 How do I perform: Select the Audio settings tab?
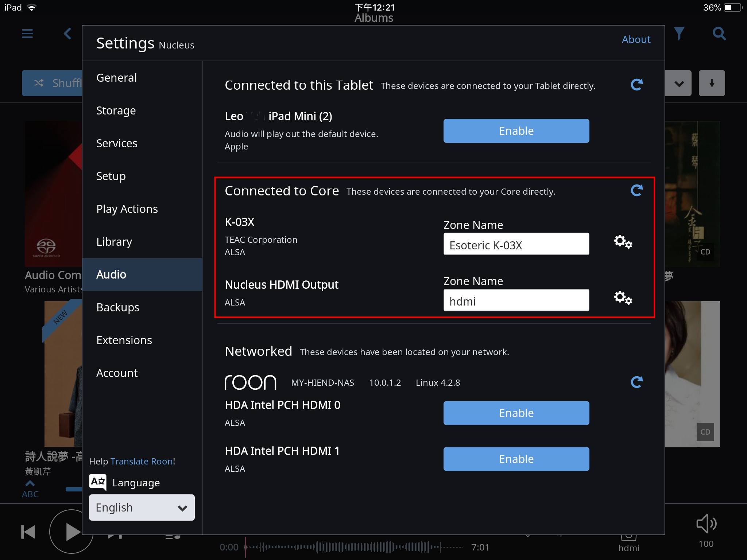click(142, 275)
